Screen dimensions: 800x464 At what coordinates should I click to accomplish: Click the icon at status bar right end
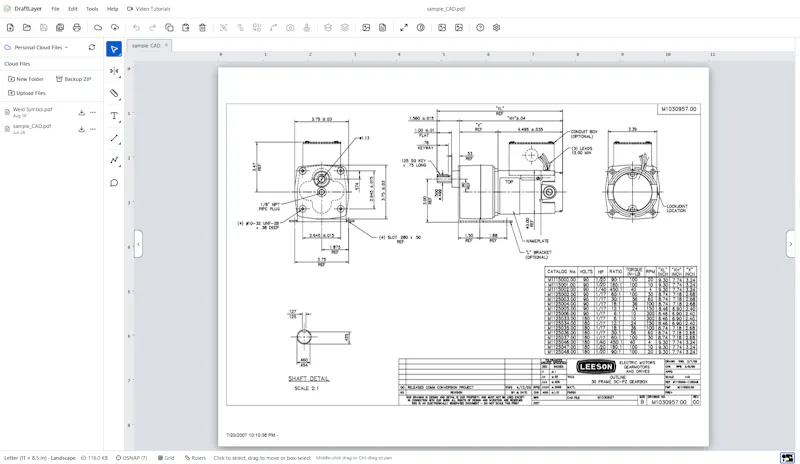click(787, 458)
